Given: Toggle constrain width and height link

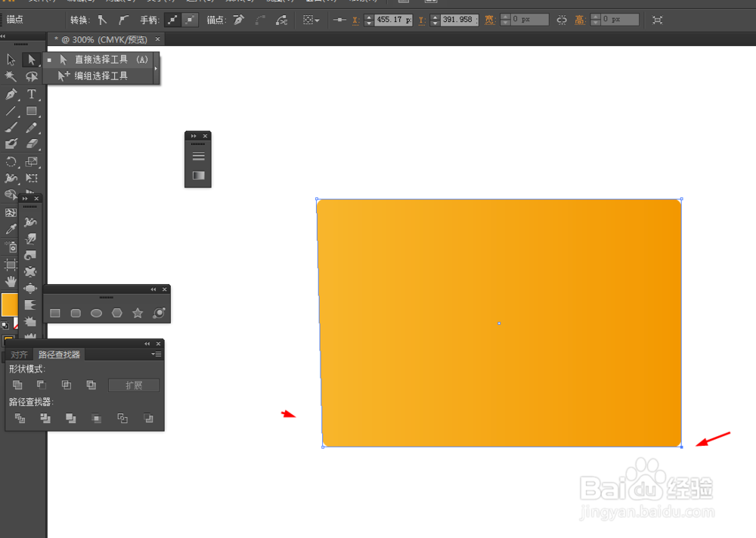Looking at the screenshot, I should coord(562,20).
